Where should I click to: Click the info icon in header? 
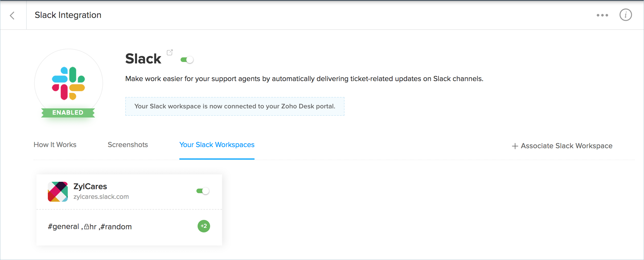click(625, 15)
